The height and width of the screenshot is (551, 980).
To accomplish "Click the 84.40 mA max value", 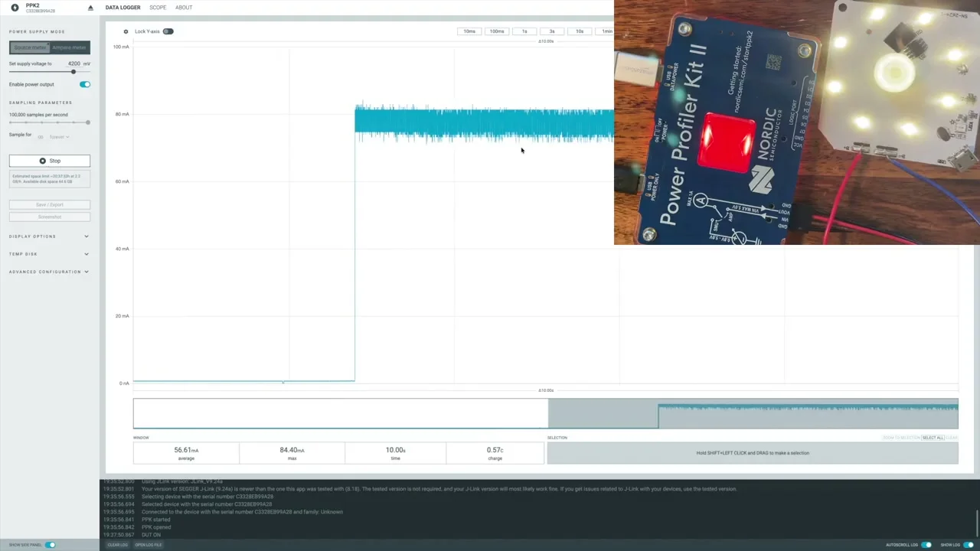I will (292, 451).
